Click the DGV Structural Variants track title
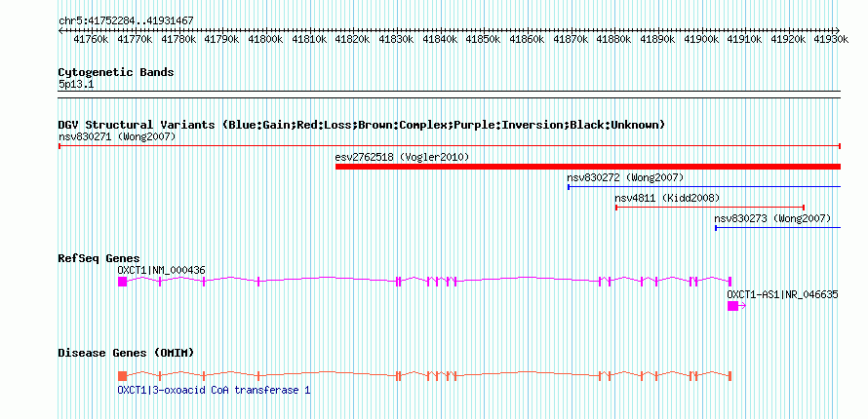The image size is (868, 419). coord(362,125)
